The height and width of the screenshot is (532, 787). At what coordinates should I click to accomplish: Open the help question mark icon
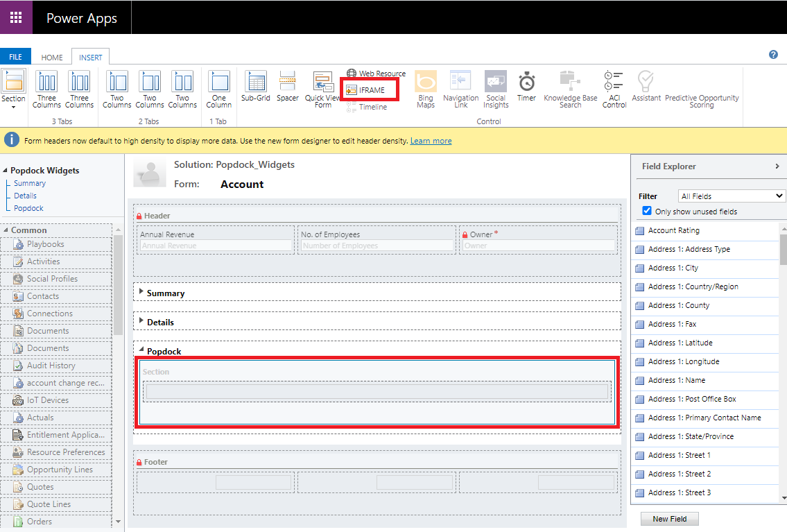coord(773,55)
